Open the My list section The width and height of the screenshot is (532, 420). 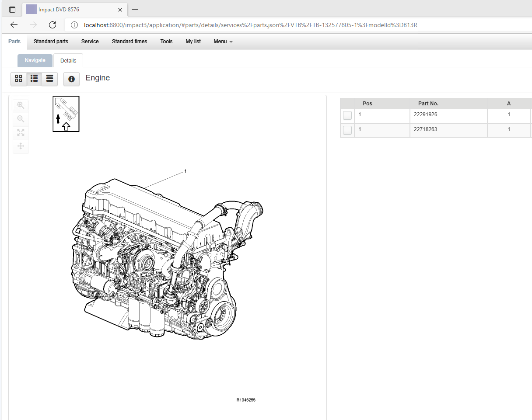click(x=193, y=42)
